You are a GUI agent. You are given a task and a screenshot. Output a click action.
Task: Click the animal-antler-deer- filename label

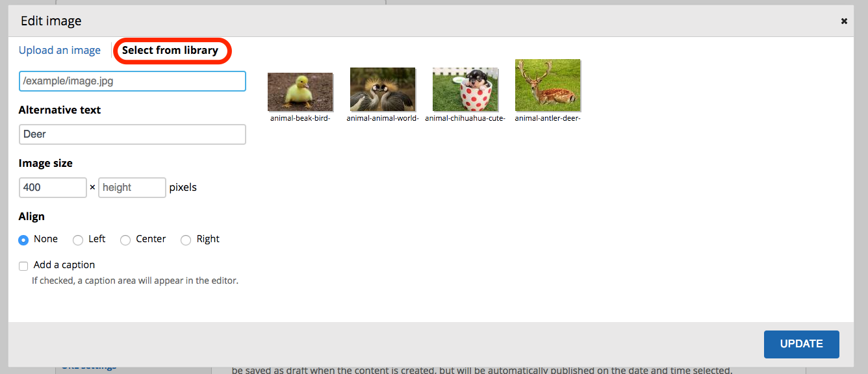[x=548, y=118]
